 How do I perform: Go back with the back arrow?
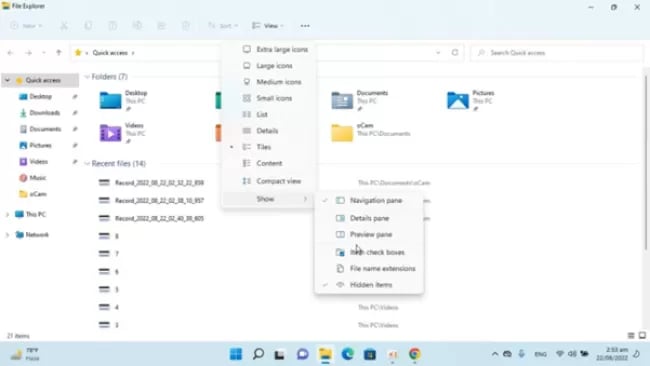pos(11,53)
